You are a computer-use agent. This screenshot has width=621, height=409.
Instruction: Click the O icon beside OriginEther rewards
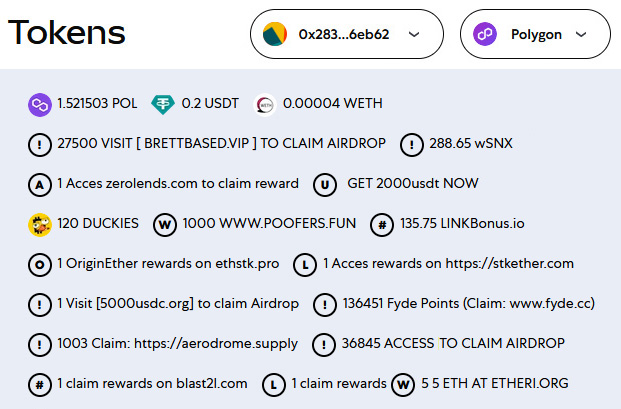pos(40,265)
